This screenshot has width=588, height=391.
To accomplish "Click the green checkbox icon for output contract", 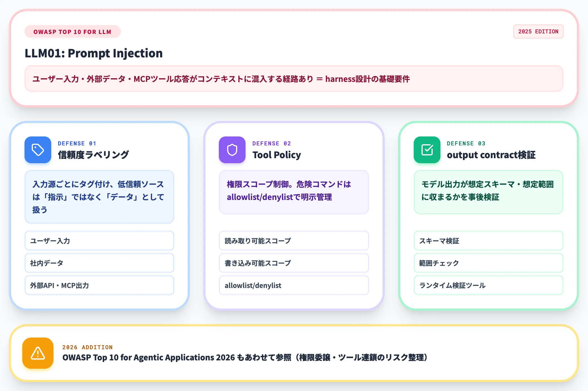I will [x=427, y=150].
